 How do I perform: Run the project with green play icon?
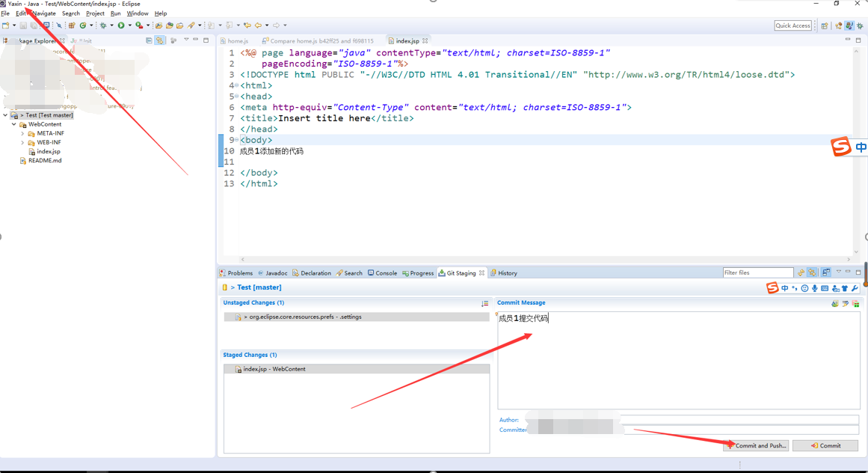(120, 25)
